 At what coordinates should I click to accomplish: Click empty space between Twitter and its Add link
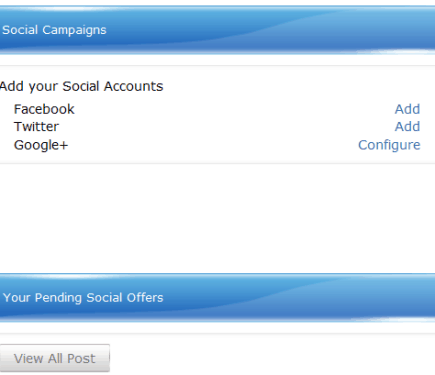point(227,127)
